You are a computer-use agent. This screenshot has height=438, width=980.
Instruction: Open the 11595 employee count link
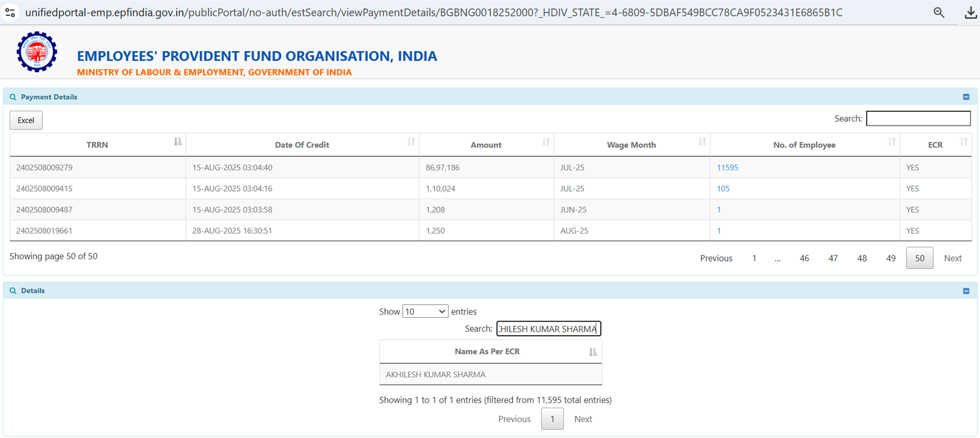point(727,167)
